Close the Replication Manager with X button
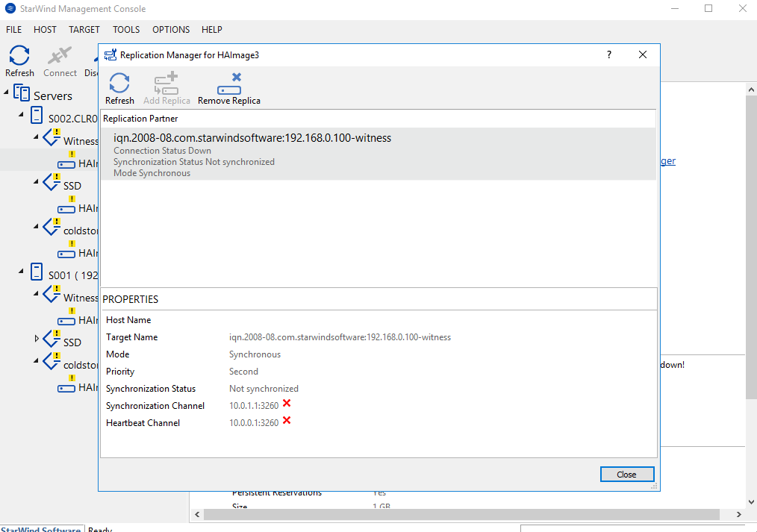Viewport: 757px width, 532px height. (643, 54)
